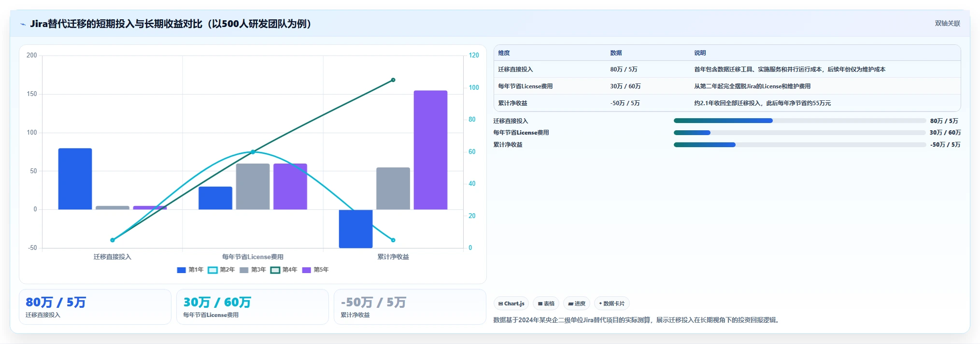Click the 每年节省License费用 table row cell
The image size is (980, 344).
[525, 86]
